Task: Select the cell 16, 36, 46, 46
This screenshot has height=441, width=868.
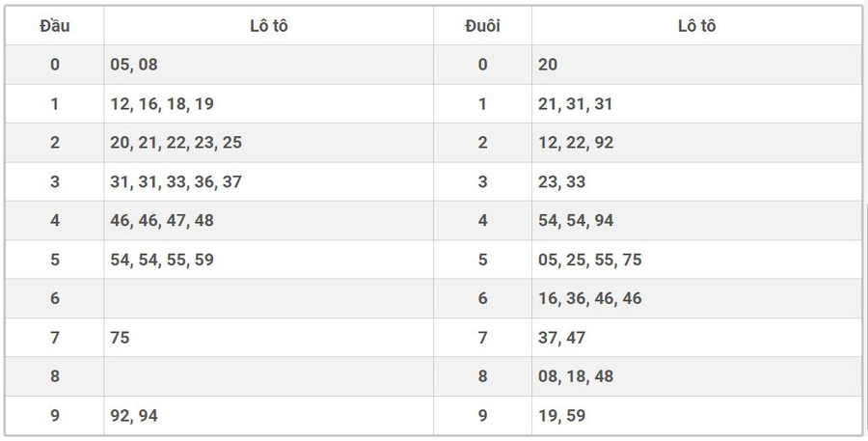Action: pyautogui.click(x=590, y=298)
